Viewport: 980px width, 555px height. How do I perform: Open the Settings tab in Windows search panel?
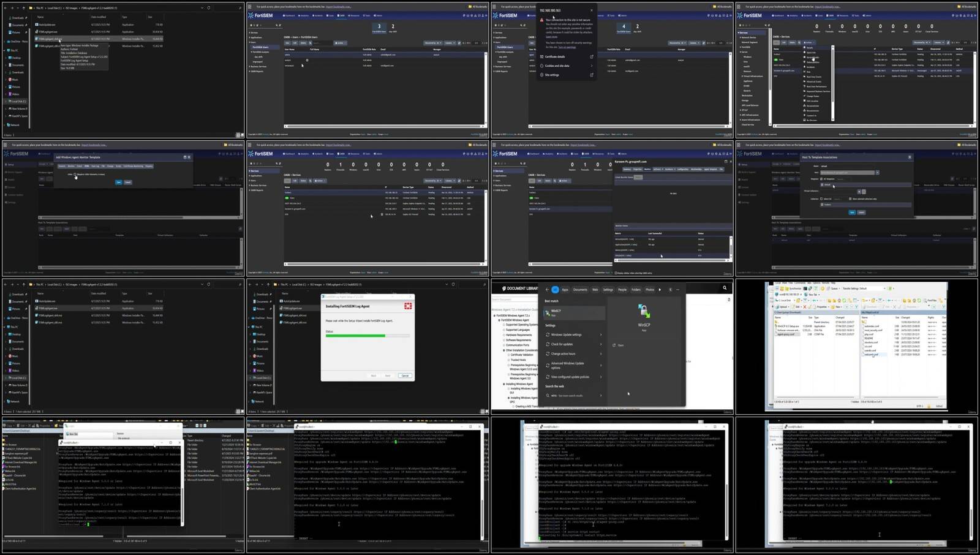(608, 290)
